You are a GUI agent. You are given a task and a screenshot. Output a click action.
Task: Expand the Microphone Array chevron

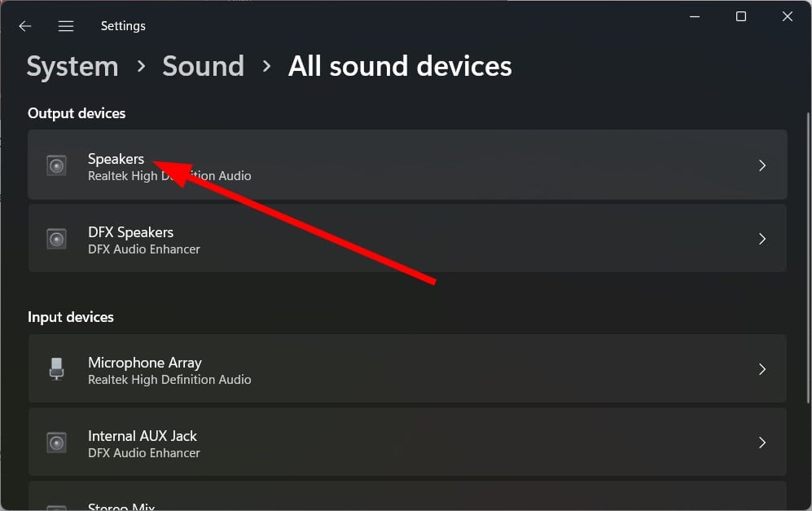[762, 369]
